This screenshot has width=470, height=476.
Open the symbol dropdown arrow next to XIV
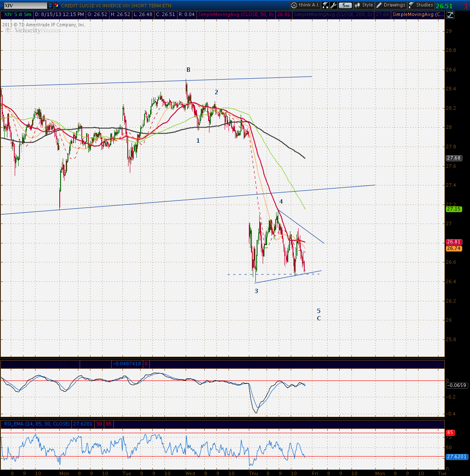tap(50, 6)
